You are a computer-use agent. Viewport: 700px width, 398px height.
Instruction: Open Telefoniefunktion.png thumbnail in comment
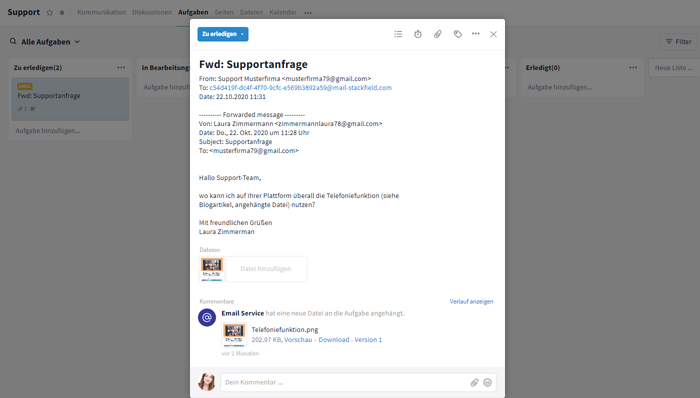234,335
